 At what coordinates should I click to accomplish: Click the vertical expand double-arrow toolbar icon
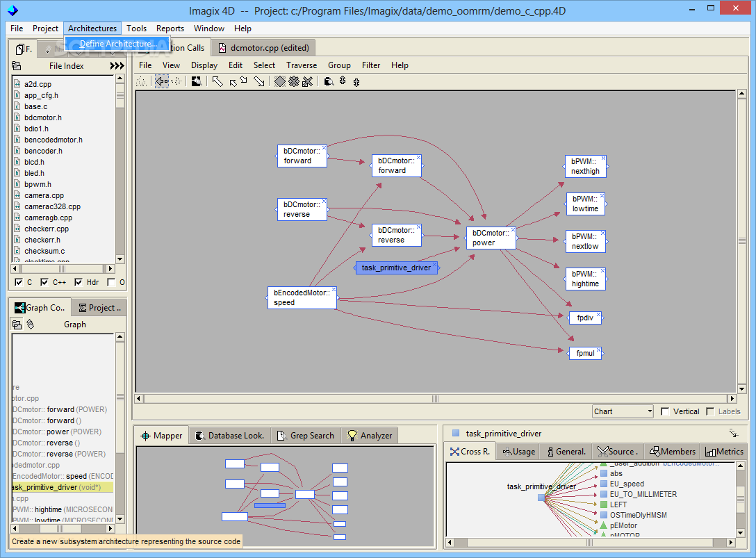[x=343, y=81]
